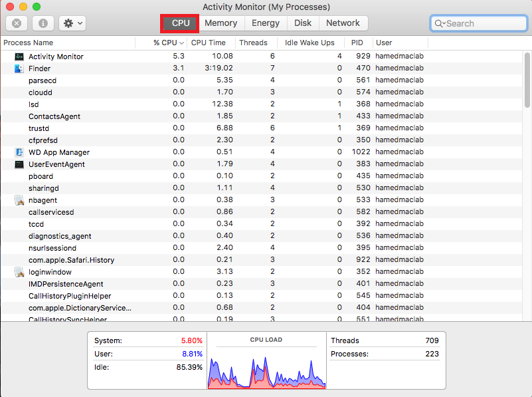The height and width of the screenshot is (397, 532).
Task: Select the sharingd process
Action: [43, 188]
